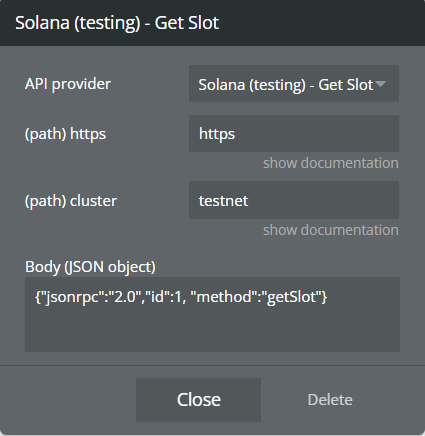Click the (path) https input field
The image size is (425, 436).
pos(294,134)
